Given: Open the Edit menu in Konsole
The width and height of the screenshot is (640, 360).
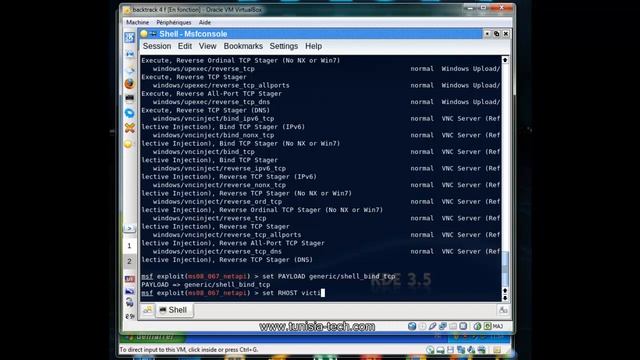Looking at the screenshot, I should point(184,46).
